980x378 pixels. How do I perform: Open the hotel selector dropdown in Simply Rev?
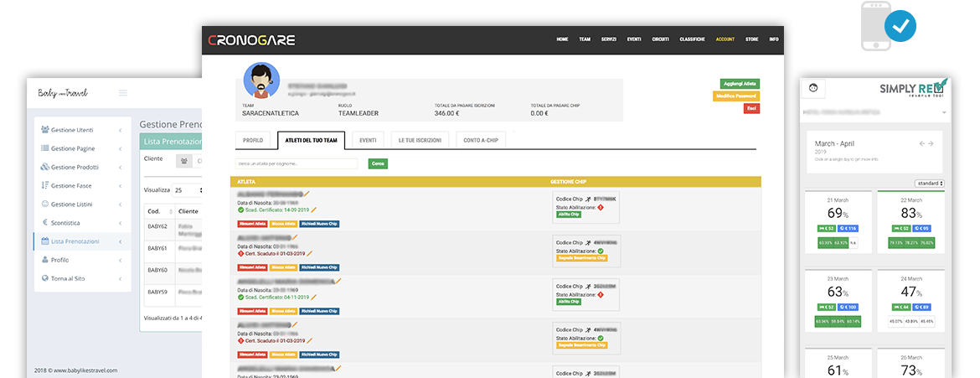point(875,112)
